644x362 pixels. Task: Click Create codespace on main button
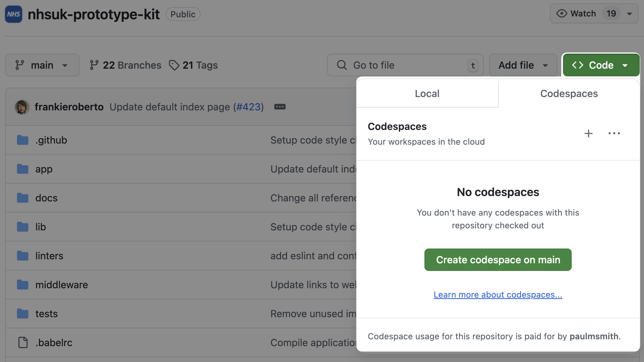point(498,259)
